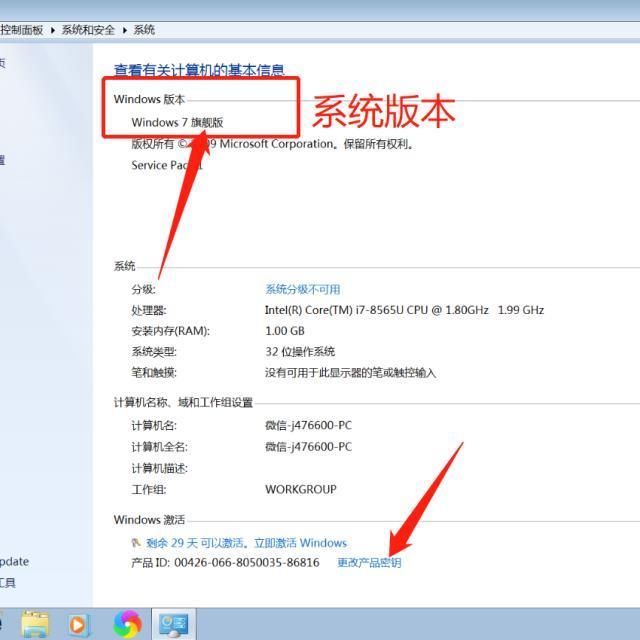Viewport: 640px width, 640px height.
Task: Click the Windows 7 旗舰版 edition text
Action: pyautogui.click(x=177, y=122)
